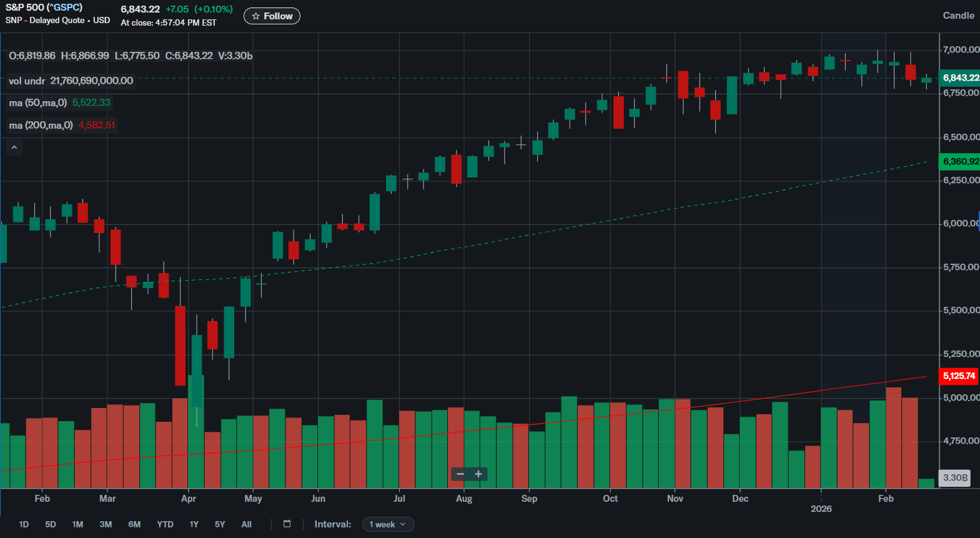
Task: Select the 5D time range
Action: point(51,524)
